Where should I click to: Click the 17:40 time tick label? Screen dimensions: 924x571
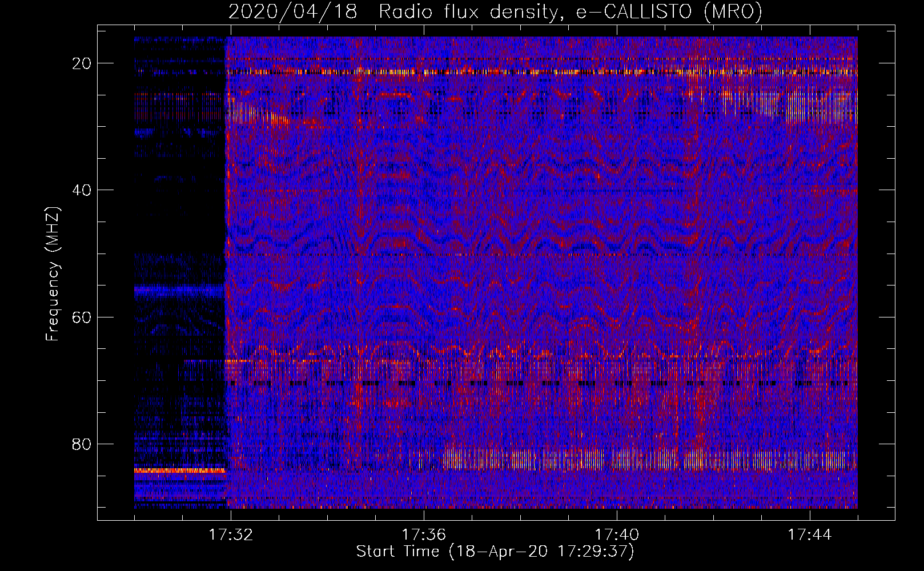click(617, 535)
